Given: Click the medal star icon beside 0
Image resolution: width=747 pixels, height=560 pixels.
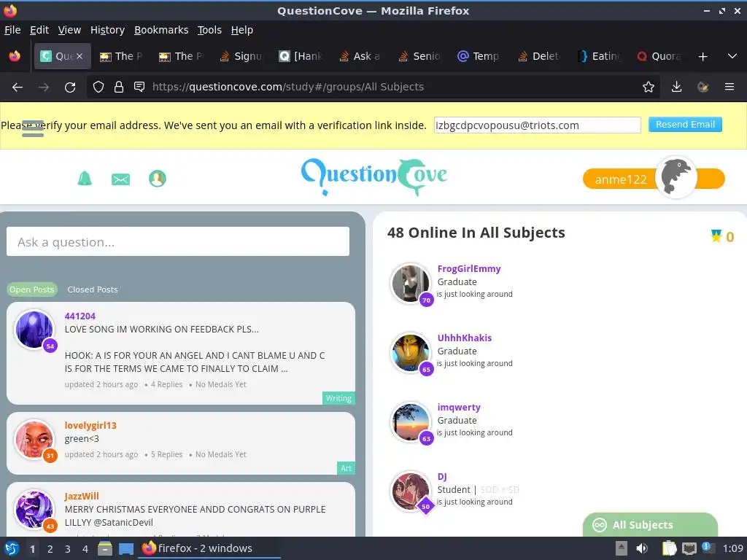Looking at the screenshot, I should [x=716, y=236].
